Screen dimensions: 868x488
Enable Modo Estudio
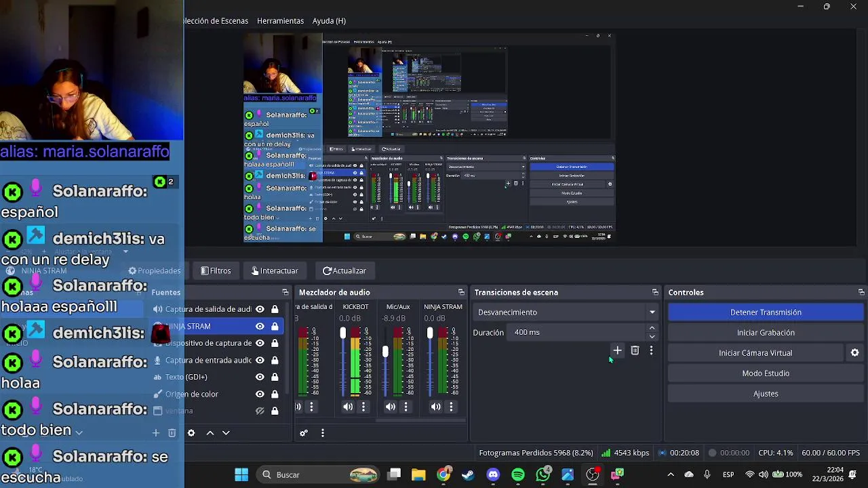pos(766,373)
